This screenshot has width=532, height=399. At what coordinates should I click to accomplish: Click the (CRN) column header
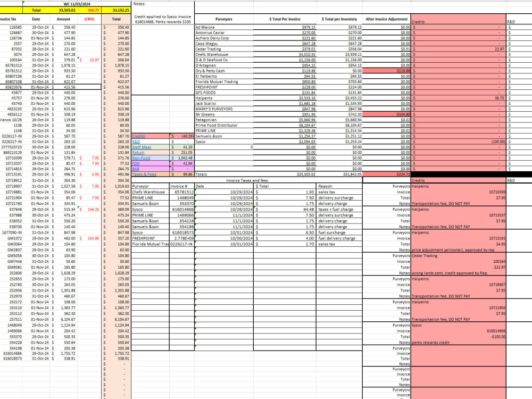89,19
